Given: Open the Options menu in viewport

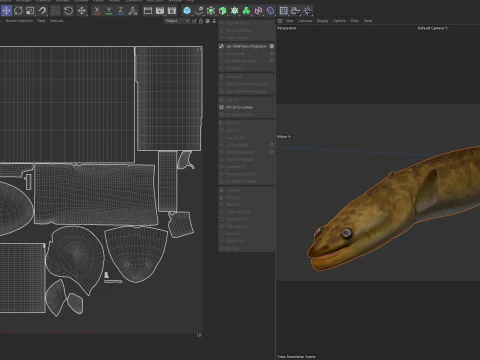Looking at the screenshot, I should coord(339,21).
